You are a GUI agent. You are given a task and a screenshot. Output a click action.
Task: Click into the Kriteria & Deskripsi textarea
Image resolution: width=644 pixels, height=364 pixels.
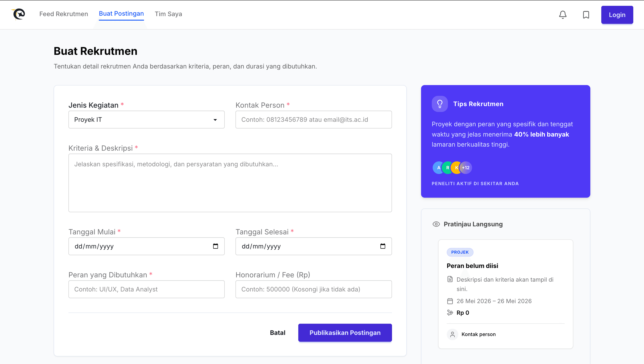point(230,183)
